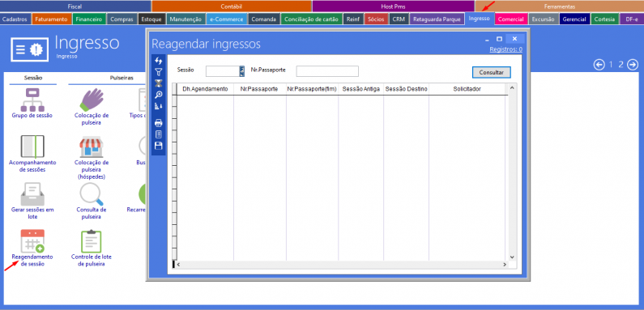Open Consulta de pulseira
The height and width of the screenshot is (310, 644).
92,201
